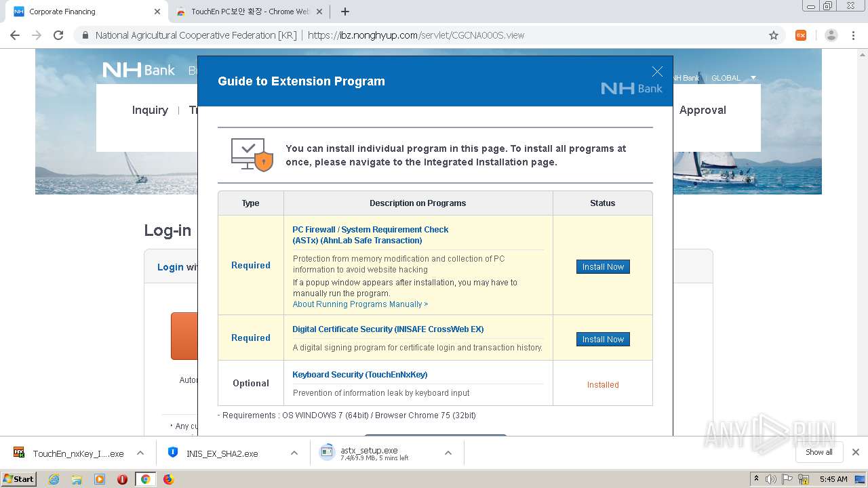Show all downloads
868x488 pixels.
pos(819,452)
